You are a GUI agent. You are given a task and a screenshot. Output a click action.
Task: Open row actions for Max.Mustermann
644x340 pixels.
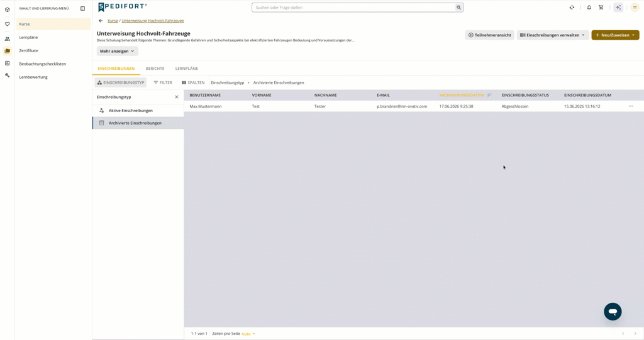point(630,106)
